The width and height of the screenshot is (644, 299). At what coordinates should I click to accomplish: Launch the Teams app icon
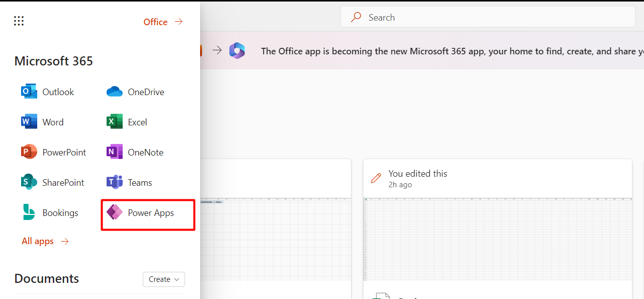[x=115, y=182]
